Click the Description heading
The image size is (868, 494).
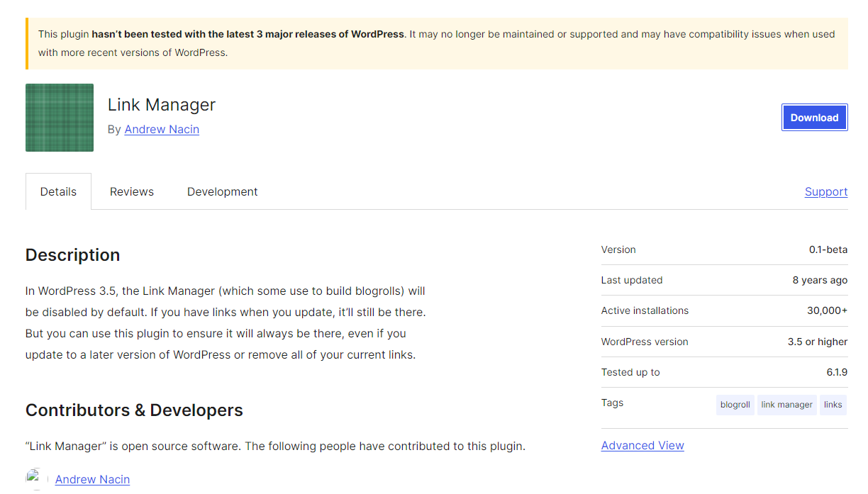point(73,255)
